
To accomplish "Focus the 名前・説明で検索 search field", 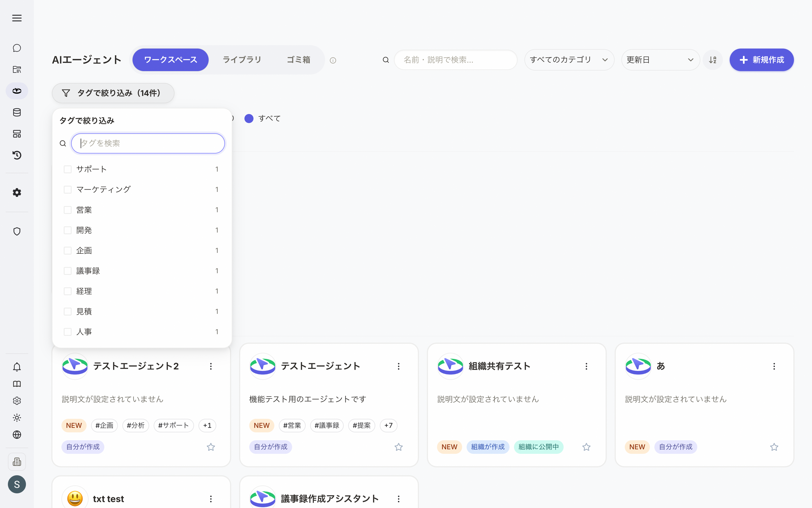I will [x=456, y=60].
